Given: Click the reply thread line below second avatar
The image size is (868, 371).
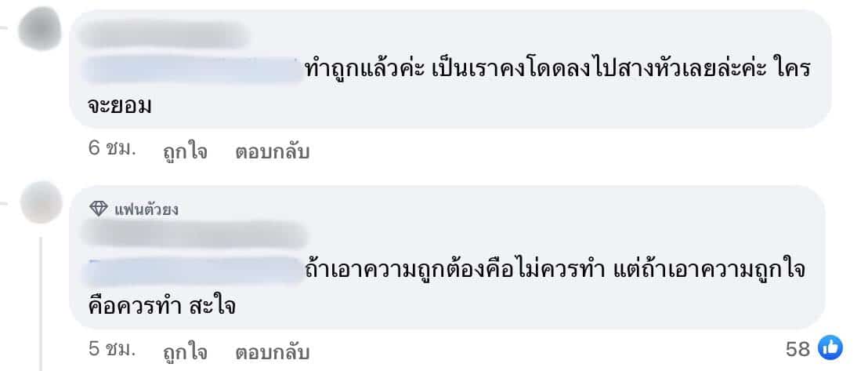Looking at the screenshot, I should click(41, 304).
